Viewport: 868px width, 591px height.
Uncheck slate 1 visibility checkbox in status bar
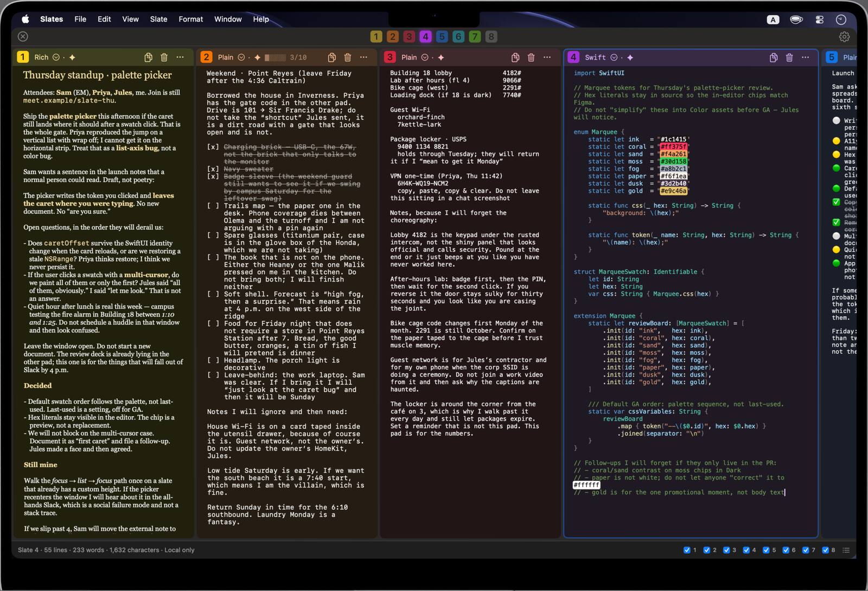pyautogui.click(x=687, y=550)
